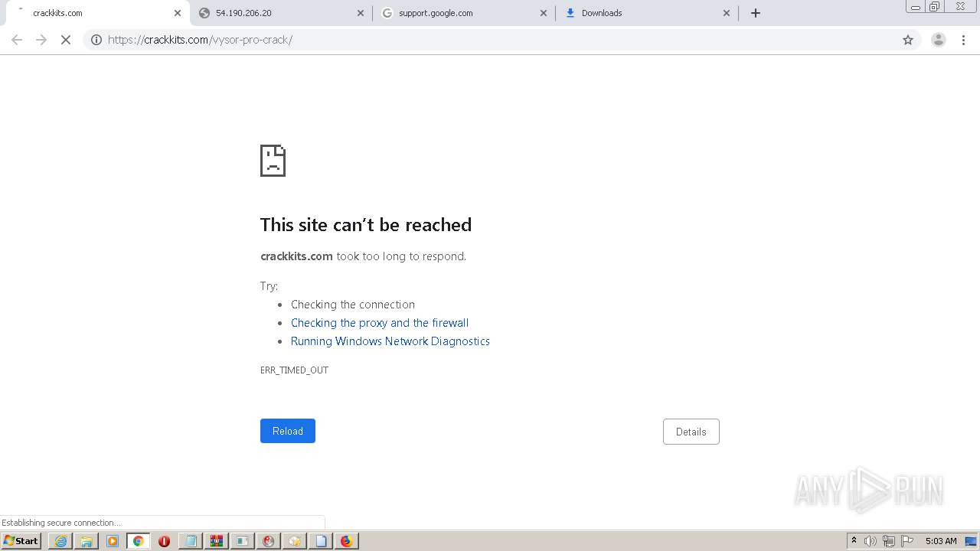The width and height of the screenshot is (980, 551).
Task: Open the gray window app icon beside WinRAR
Action: click(x=242, y=541)
